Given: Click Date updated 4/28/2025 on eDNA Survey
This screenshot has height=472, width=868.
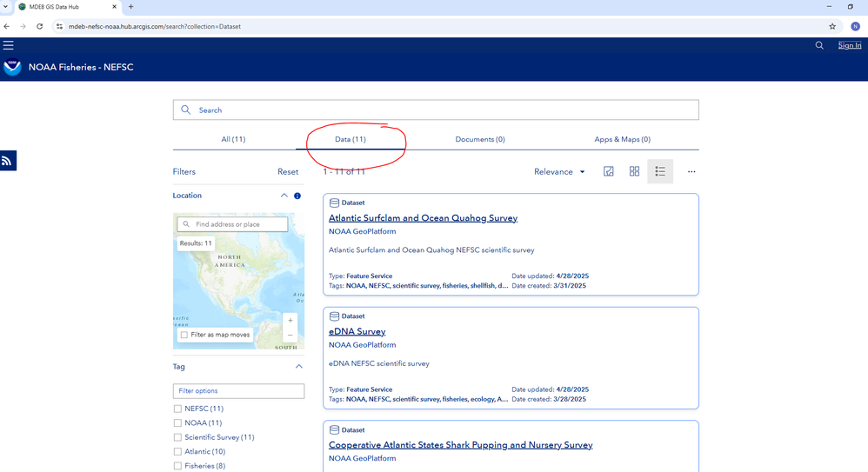Looking at the screenshot, I should 551,389.
